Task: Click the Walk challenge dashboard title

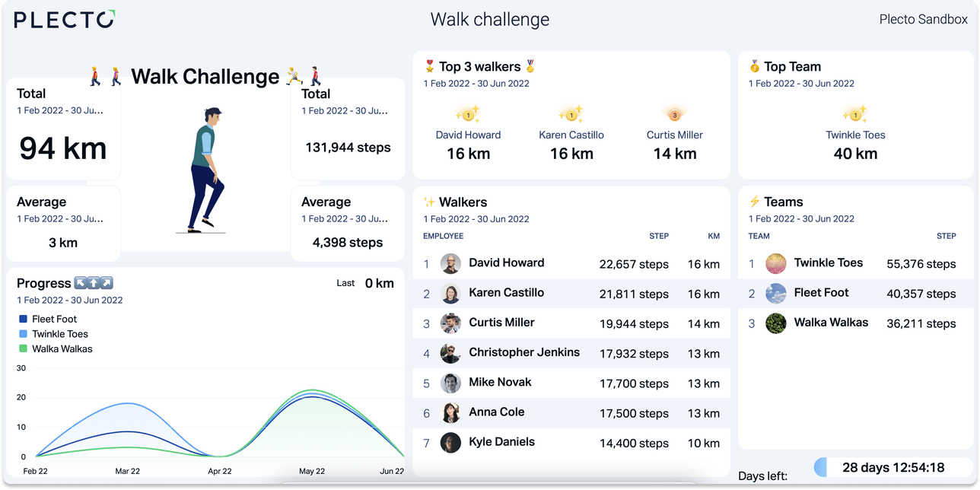Action: (490, 19)
